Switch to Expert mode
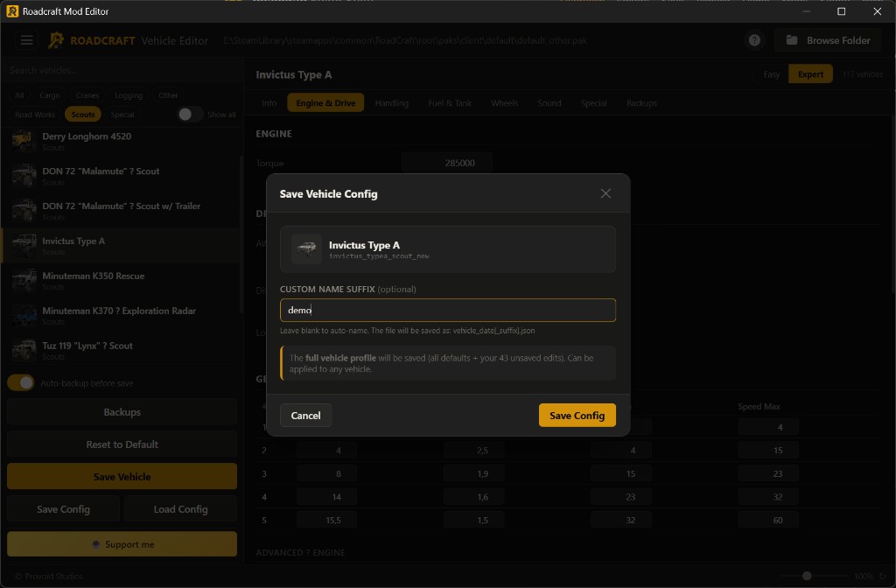Viewport: 896px width, 588px height. [x=810, y=74]
